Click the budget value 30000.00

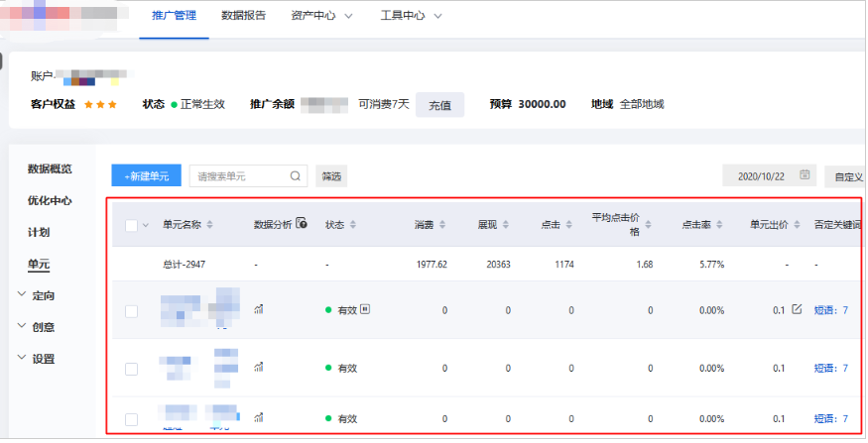(x=542, y=104)
